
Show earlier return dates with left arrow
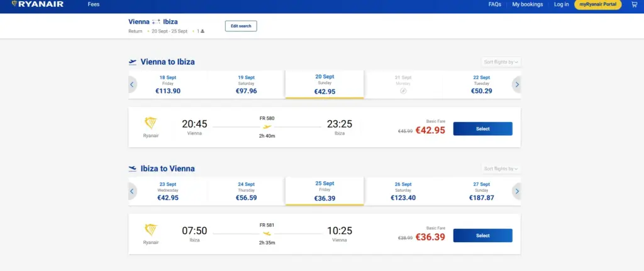click(x=132, y=191)
